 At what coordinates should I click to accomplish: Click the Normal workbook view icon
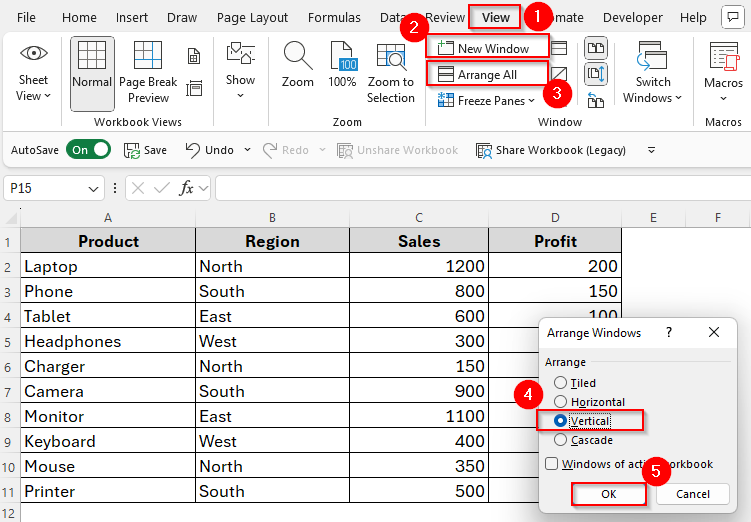point(92,56)
